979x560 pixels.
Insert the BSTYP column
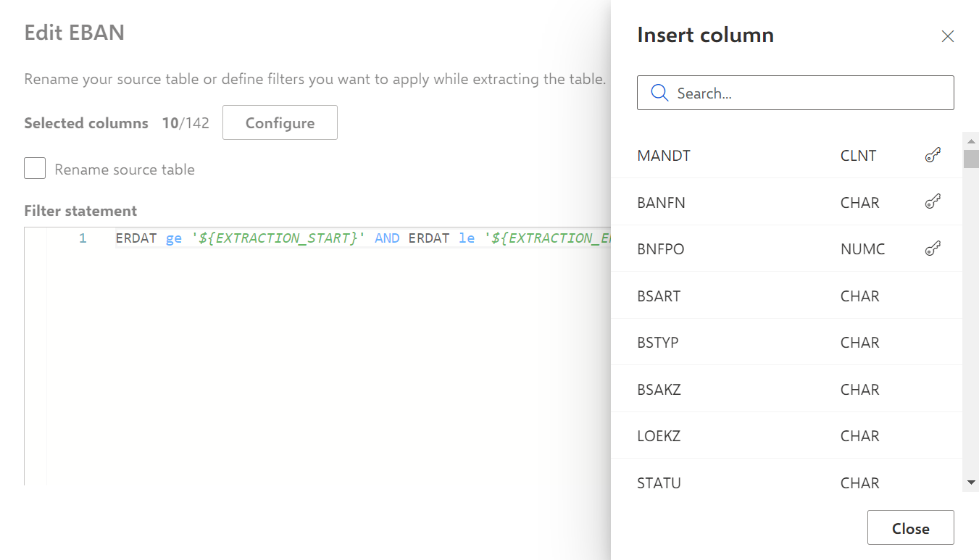tap(787, 342)
